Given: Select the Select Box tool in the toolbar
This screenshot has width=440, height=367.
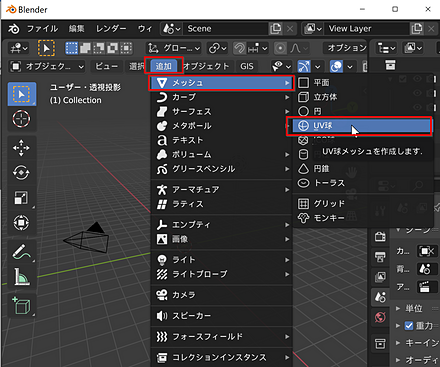Looking at the screenshot, I should (x=22, y=94).
